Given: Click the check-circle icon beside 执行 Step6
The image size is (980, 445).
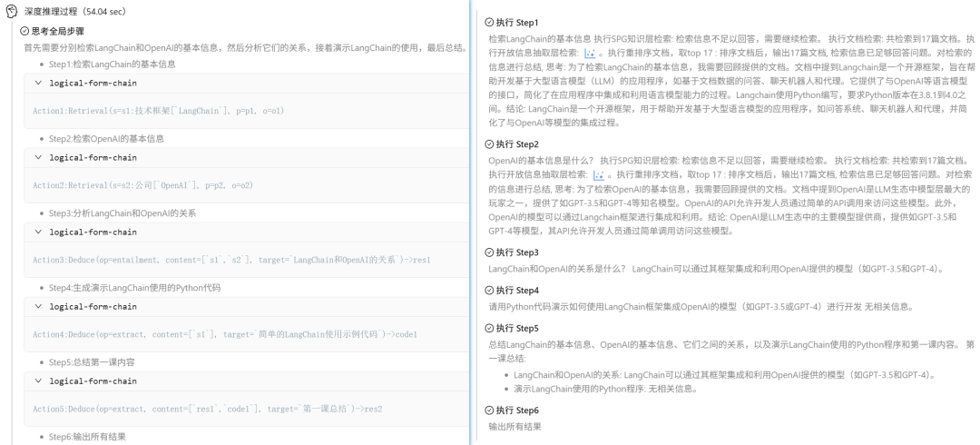Looking at the screenshot, I should [489, 410].
